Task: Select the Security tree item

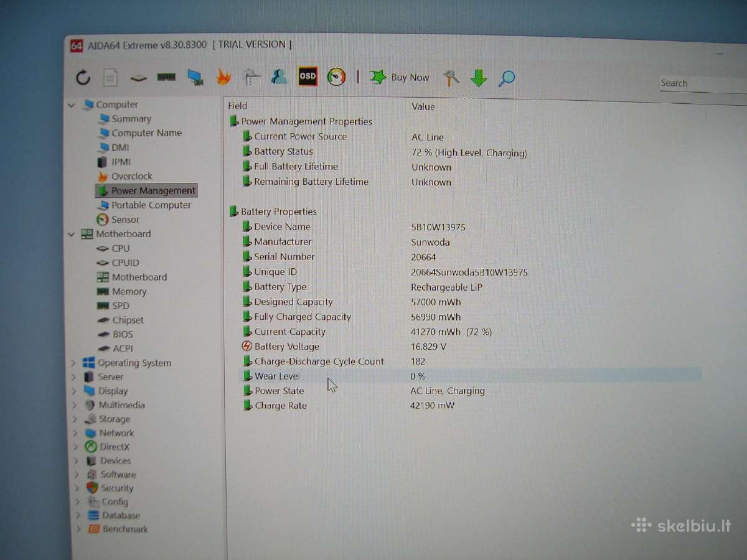Action: pos(110,488)
